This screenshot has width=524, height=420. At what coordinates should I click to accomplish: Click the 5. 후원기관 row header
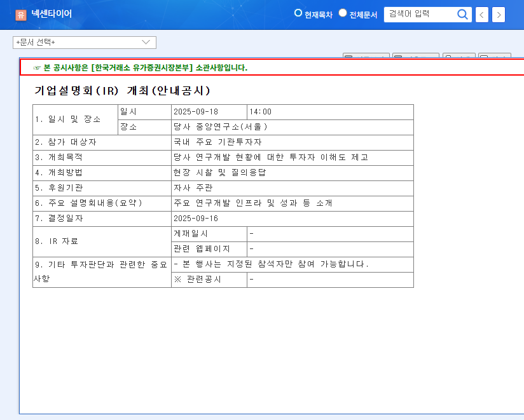102,188
